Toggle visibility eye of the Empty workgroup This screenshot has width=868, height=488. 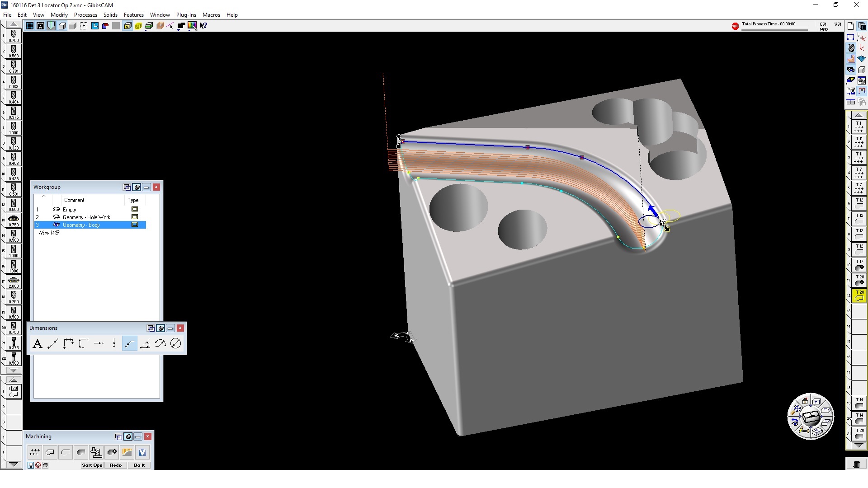[x=57, y=209]
